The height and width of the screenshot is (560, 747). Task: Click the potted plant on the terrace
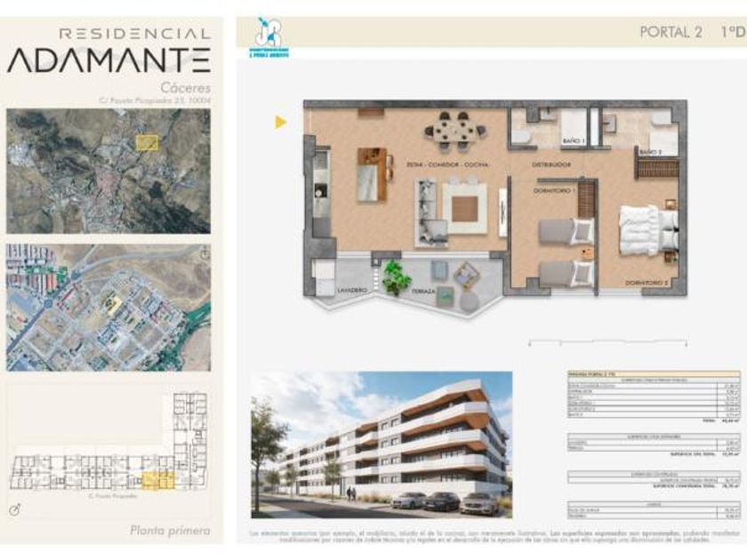click(x=397, y=277)
